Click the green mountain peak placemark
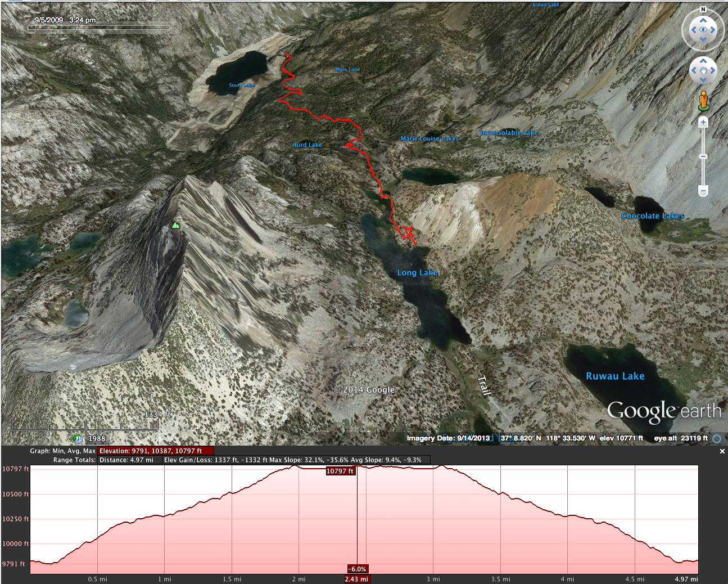 point(175,226)
